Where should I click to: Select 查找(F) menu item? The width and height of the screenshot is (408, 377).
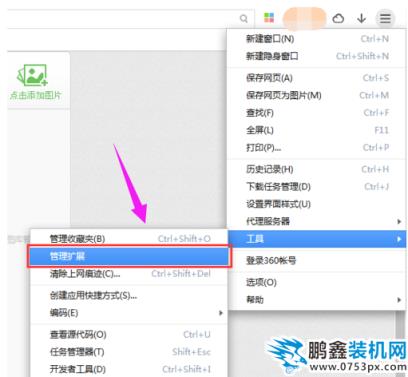point(317,113)
